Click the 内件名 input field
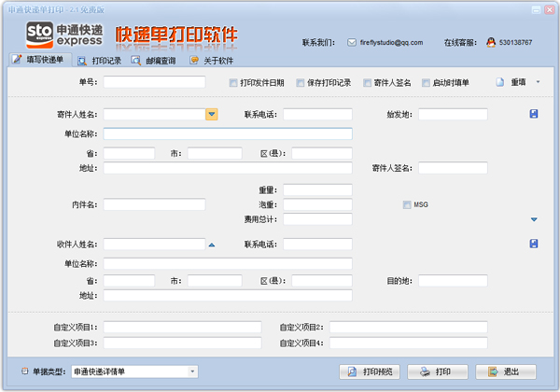 (154, 204)
